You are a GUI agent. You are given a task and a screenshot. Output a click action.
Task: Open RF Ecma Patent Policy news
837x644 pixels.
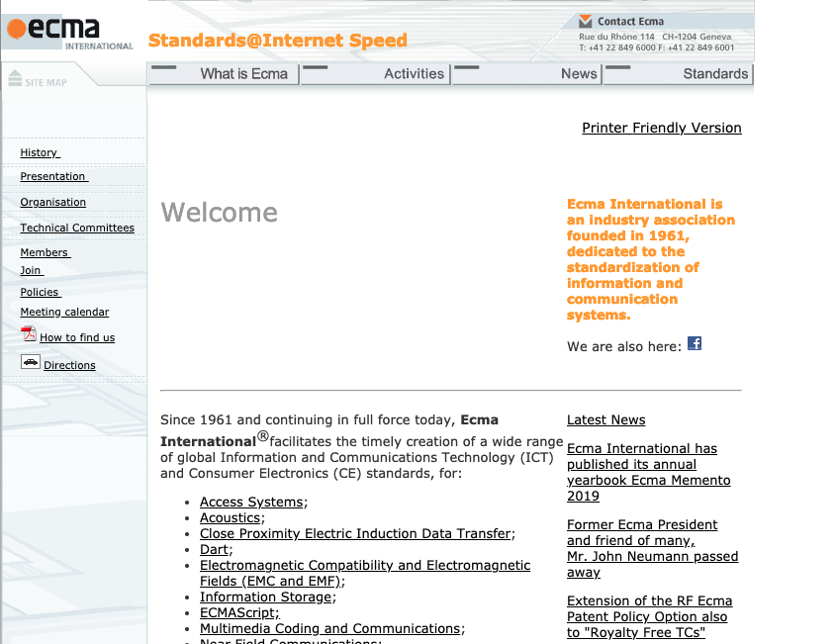coord(650,616)
